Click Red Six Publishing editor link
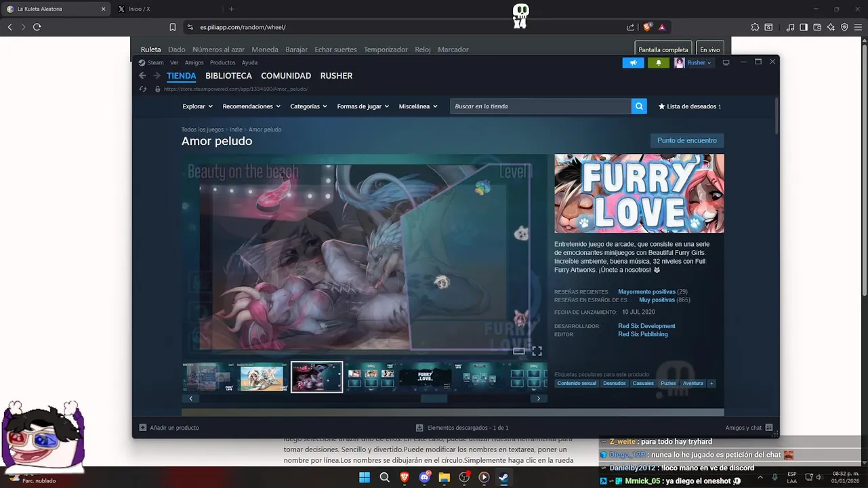This screenshot has height=488, width=868. tap(642, 334)
